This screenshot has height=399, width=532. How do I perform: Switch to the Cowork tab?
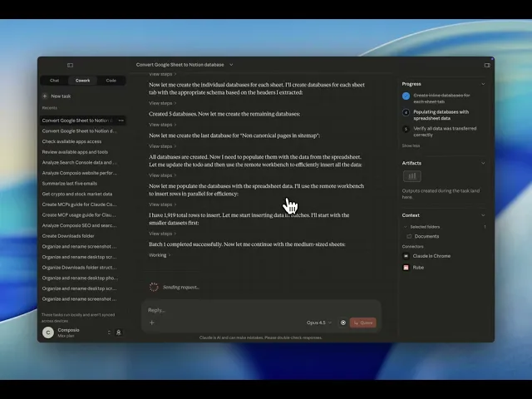(82, 81)
